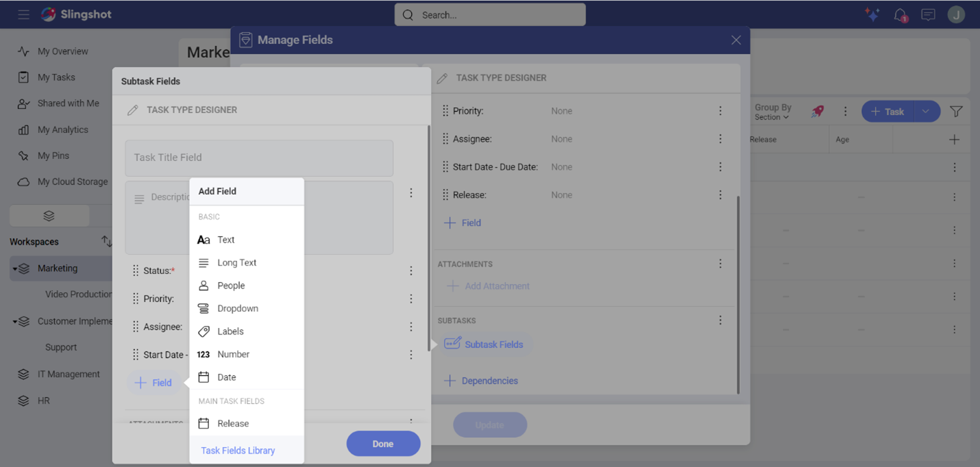Grab the subtask Status drag handle
The image size is (980, 467).
click(136, 271)
